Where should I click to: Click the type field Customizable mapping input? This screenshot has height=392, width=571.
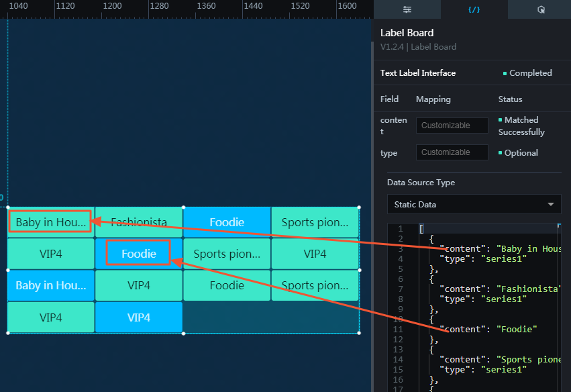(x=452, y=152)
